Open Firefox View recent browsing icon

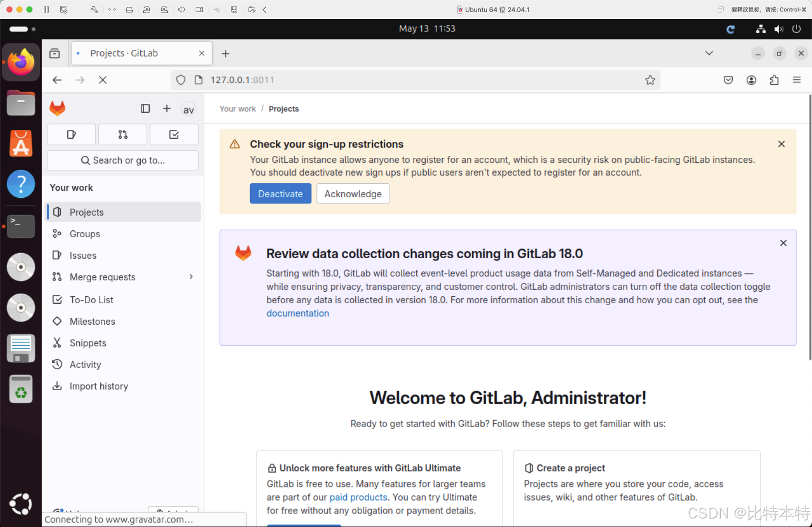tap(54, 53)
